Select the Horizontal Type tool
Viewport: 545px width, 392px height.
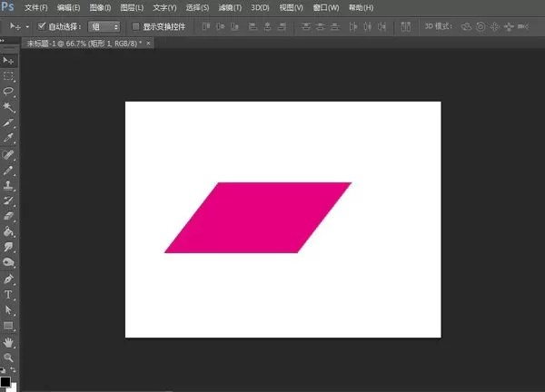pyautogui.click(x=8, y=294)
